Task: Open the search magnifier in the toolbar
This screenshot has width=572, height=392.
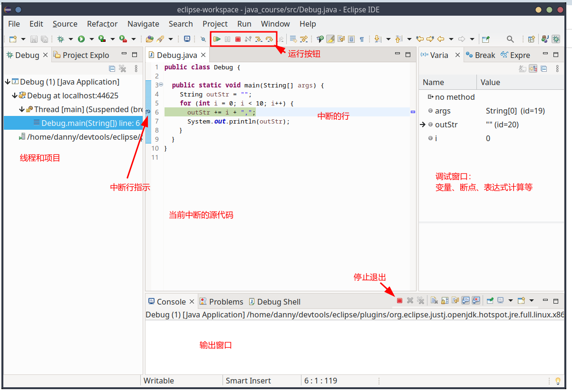Action: coord(510,39)
